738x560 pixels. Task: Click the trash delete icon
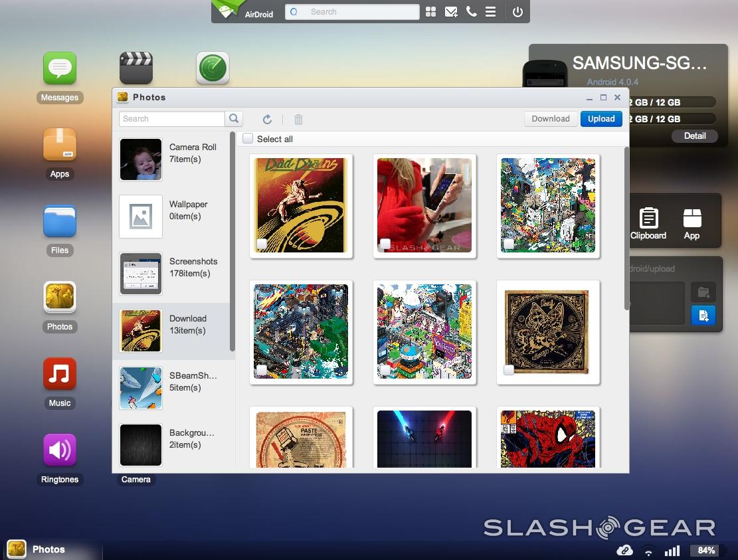298,119
